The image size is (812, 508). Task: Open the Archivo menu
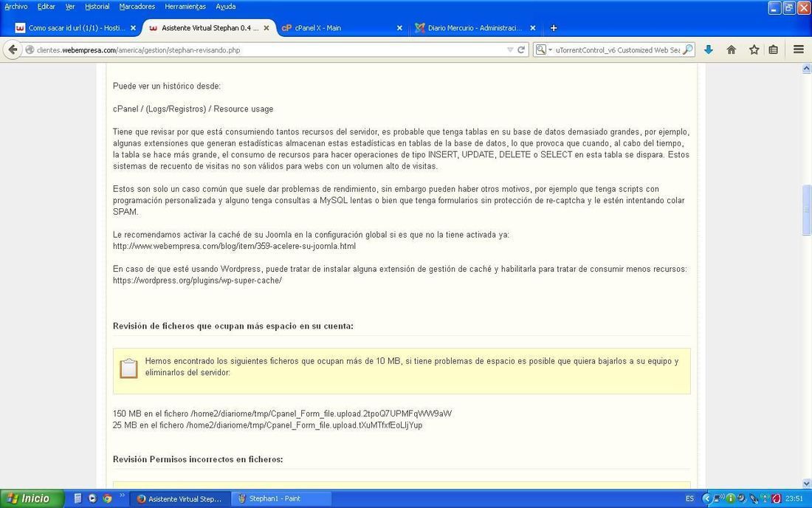16,6
